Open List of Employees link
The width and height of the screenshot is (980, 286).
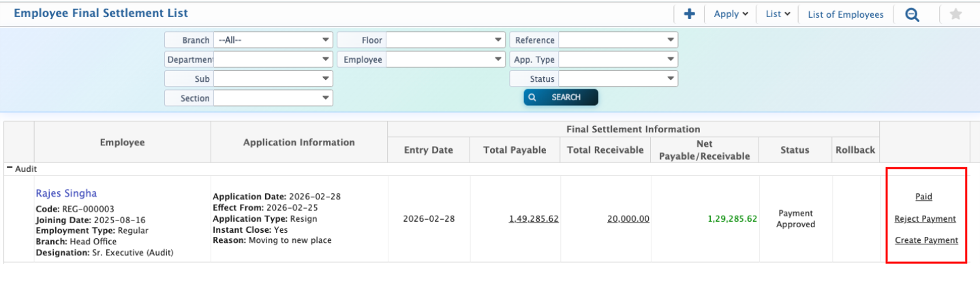tap(845, 14)
